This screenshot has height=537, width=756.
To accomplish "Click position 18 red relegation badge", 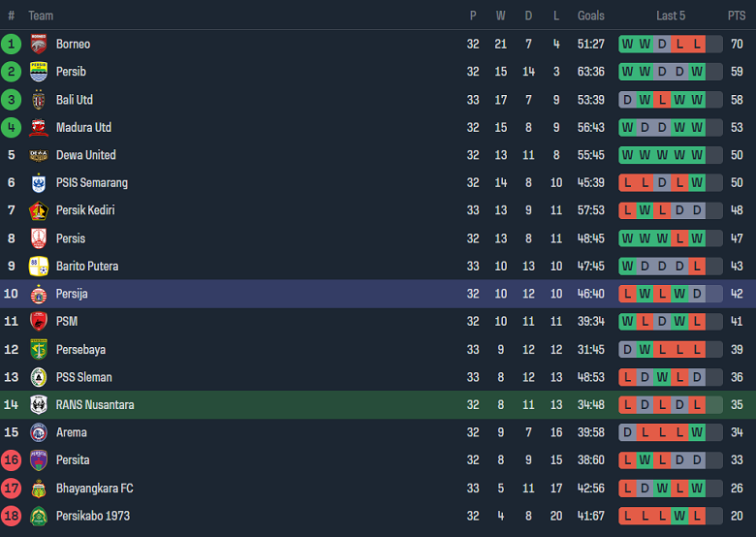I will pos(12,516).
